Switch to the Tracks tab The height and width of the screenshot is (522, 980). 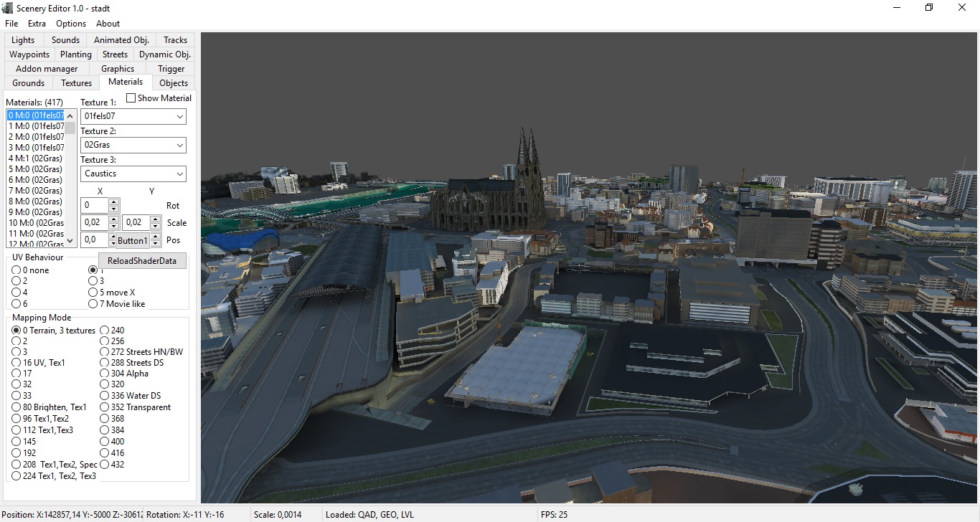(175, 40)
